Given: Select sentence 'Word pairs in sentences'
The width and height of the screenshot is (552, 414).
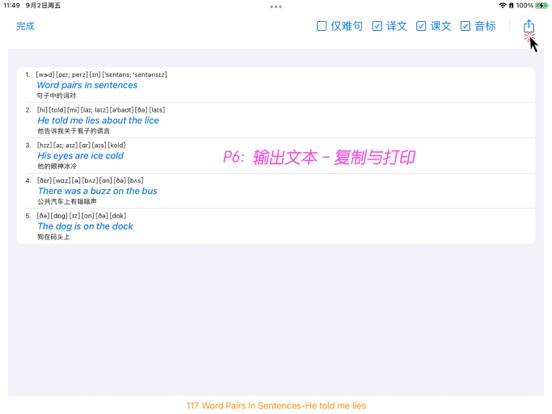Looking at the screenshot, I should click(x=87, y=85).
